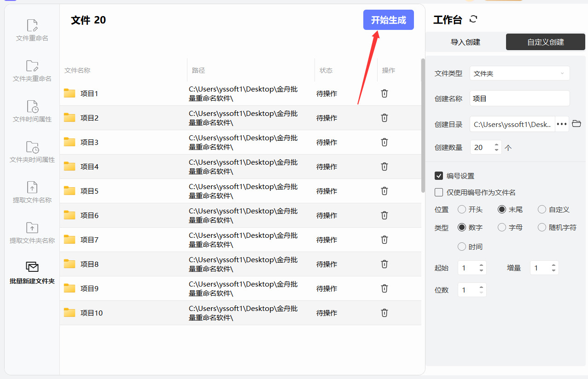This screenshot has width=588, height=379.
Task: Select 随机字符 numbering type radio
Action: [x=542, y=227]
